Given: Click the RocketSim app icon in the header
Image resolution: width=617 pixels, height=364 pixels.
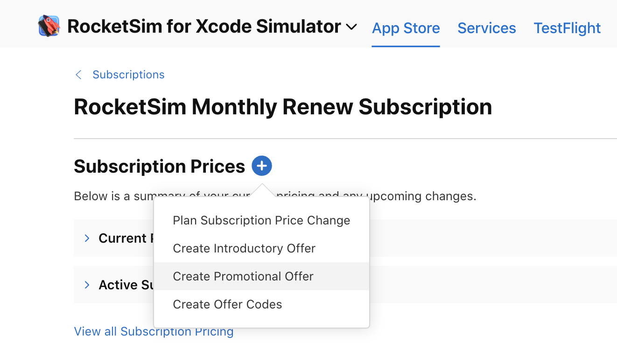Looking at the screenshot, I should click(x=49, y=26).
